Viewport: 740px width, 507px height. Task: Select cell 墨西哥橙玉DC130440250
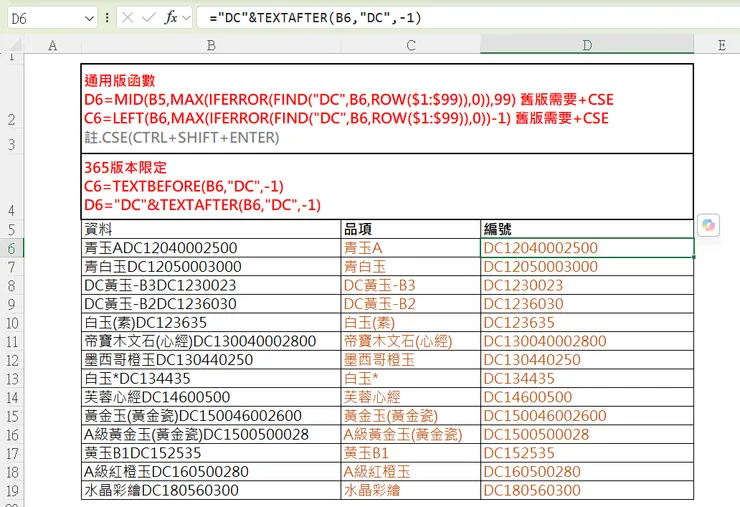pos(211,360)
